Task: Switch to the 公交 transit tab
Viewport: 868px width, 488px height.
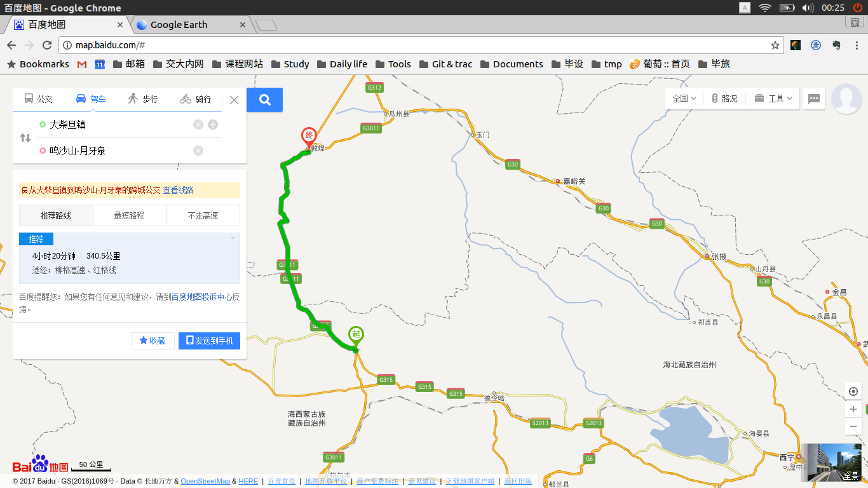Action: coord(39,99)
